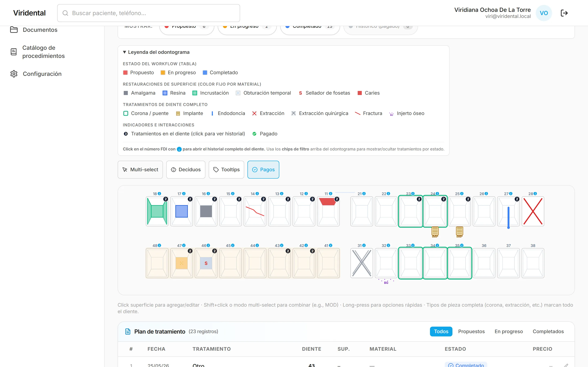Focus the Buscar paciente search field
Image resolution: width=588 pixels, height=367 pixels.
(148, 13)
